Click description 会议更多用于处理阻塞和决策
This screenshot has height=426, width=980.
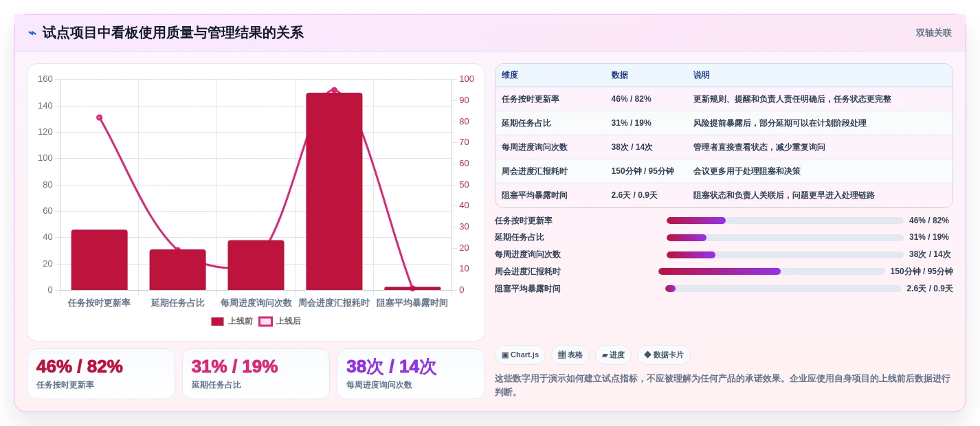(747, 171)
